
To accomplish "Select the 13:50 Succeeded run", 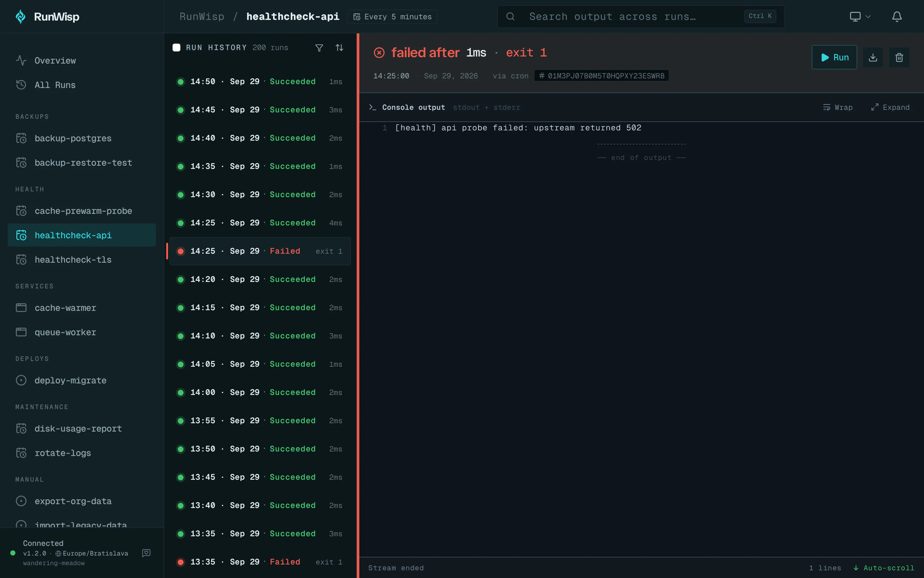I will tap(260, 449).
